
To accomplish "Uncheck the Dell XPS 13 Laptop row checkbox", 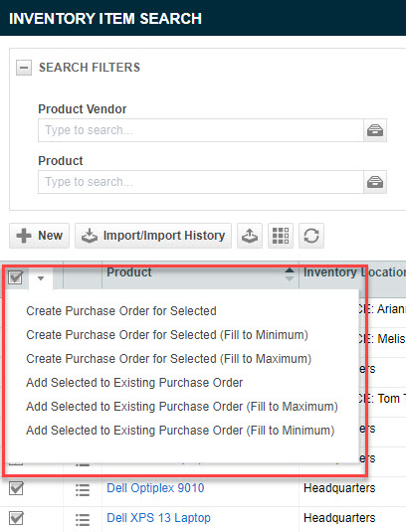I will tap(16, 518).
